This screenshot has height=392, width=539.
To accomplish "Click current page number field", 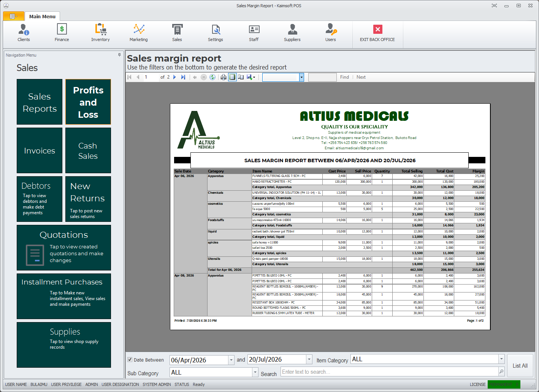I will pos(151,77).
